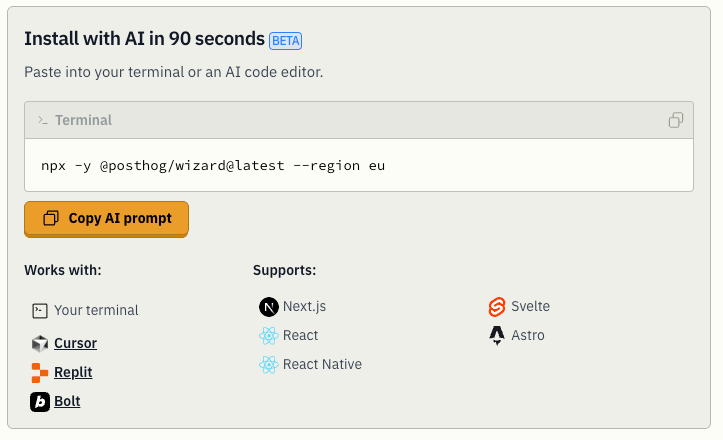Open the Replit link

click(73, 372)
